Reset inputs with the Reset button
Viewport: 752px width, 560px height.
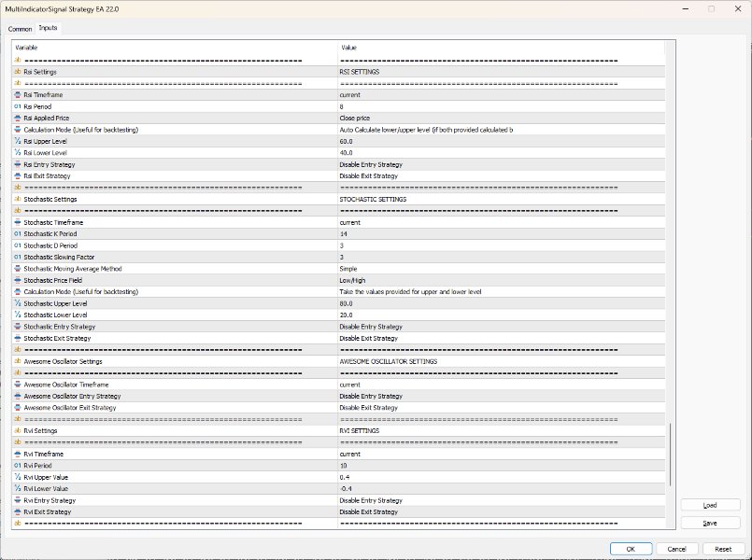723,549
